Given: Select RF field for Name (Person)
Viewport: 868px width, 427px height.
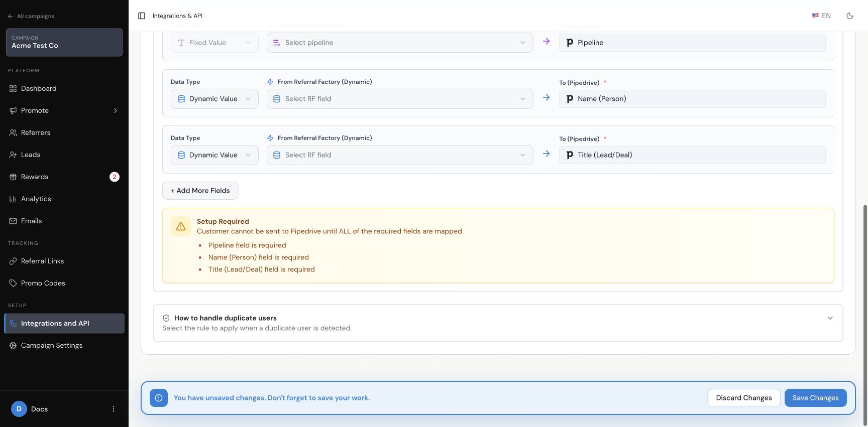Looking at the screenshot, I should coord(400,99).
